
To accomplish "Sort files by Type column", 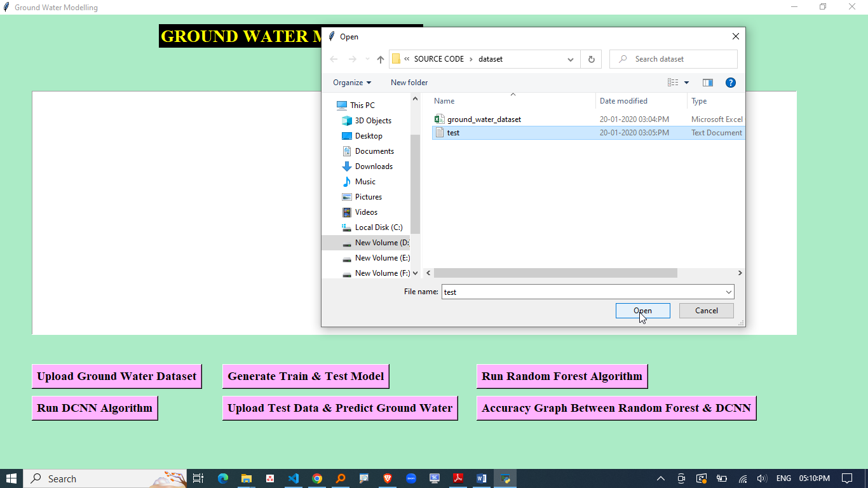I will 715,101.
